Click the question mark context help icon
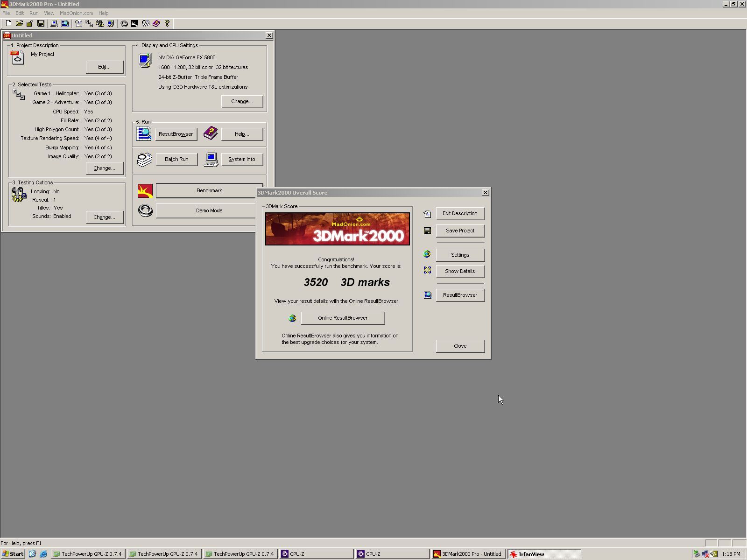Viewport: 747px width, 560px height. pyautogui.click(x=167, y=23)
